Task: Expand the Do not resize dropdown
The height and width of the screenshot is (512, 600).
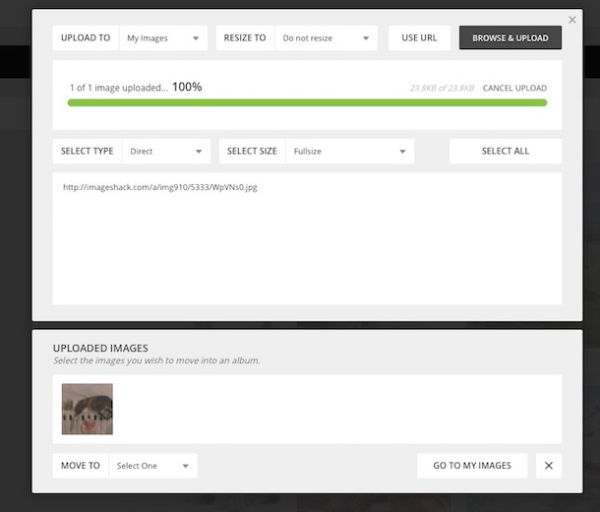Action: pyautogui.click(x=326, y=38)
